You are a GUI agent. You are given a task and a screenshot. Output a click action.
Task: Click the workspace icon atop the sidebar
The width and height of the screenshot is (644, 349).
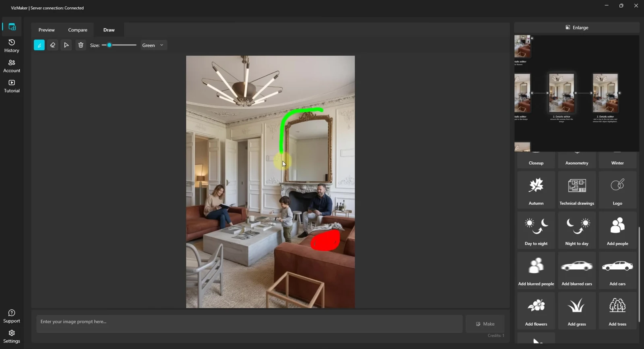pos(12,27)
